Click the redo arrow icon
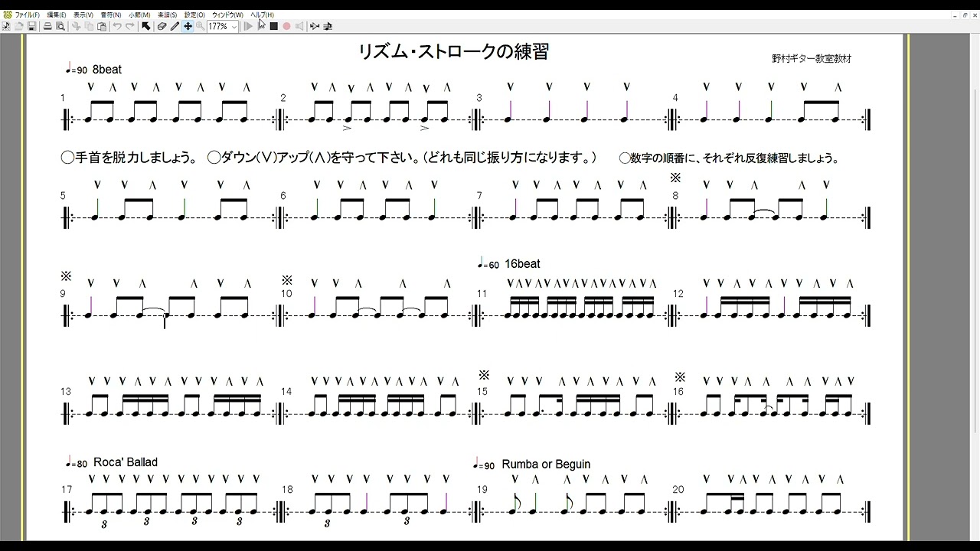 click(x=130, y=26)
